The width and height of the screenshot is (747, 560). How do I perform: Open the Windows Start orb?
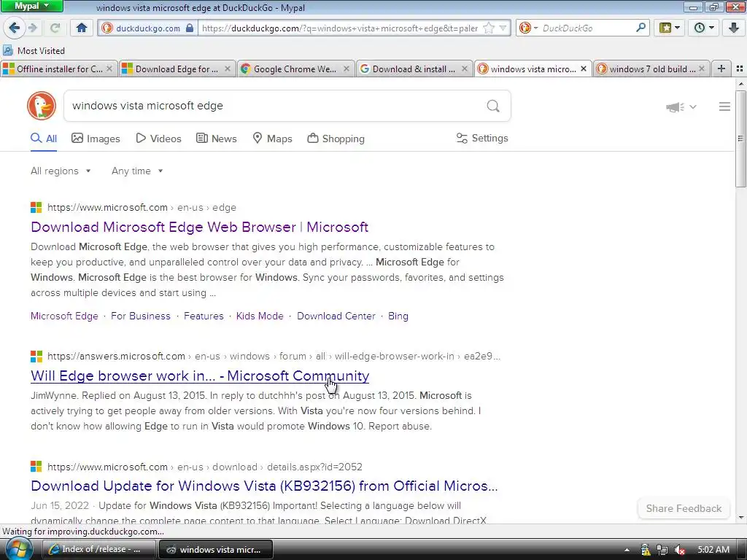click(18, 548)
